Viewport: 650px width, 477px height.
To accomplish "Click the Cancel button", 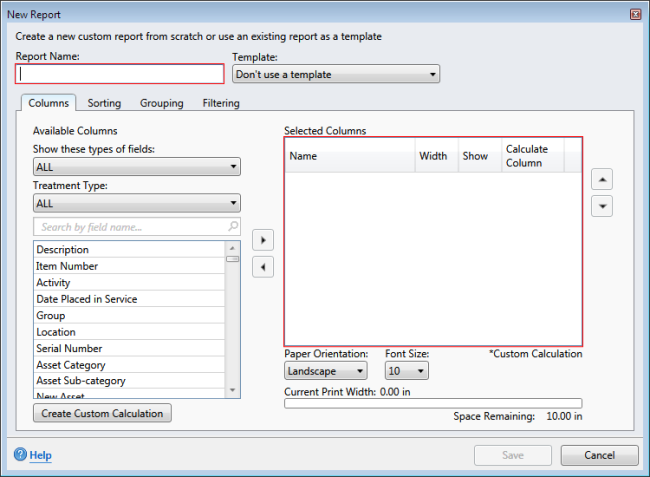I will [599, 455].
